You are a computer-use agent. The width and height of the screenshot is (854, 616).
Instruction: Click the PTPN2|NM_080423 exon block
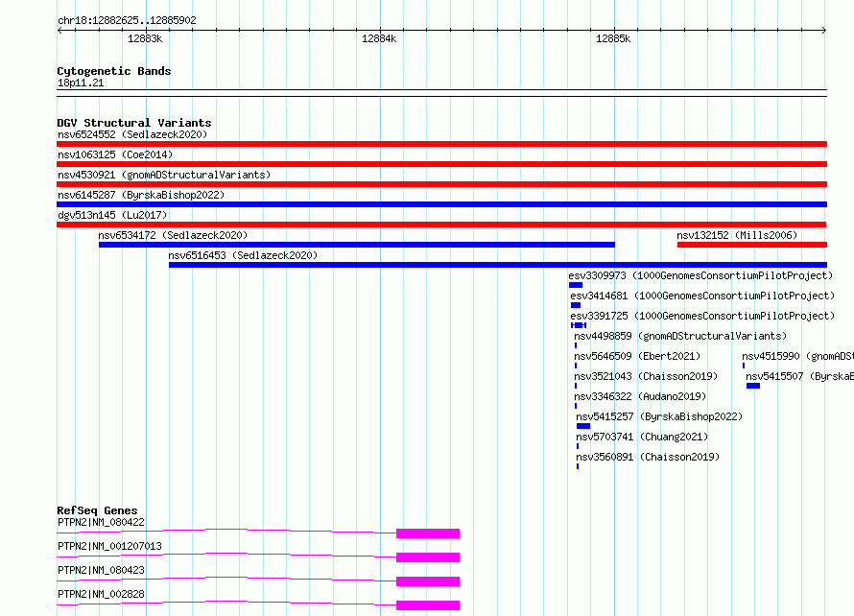coord(428,581)
